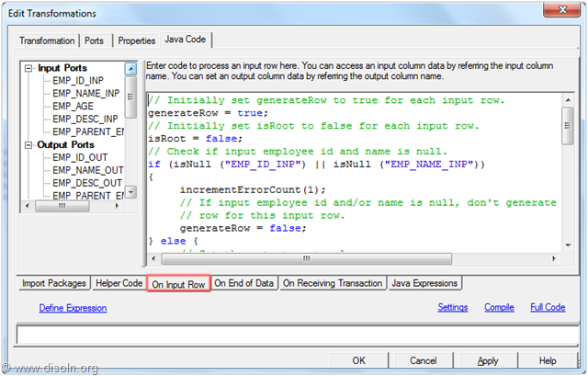Click the Compile link
The height and width of the screenshot is (376, 588).
click(x=499, y=307)
